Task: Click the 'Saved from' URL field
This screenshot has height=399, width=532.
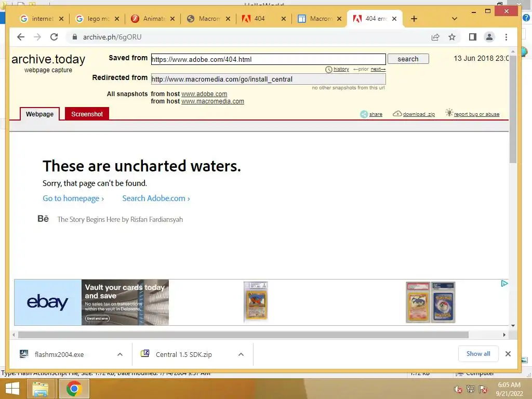Action: [x=269, y=59]
